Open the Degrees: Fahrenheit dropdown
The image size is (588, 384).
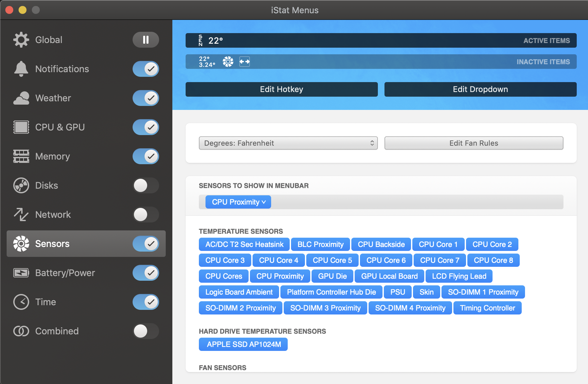(x=288, y=143)
